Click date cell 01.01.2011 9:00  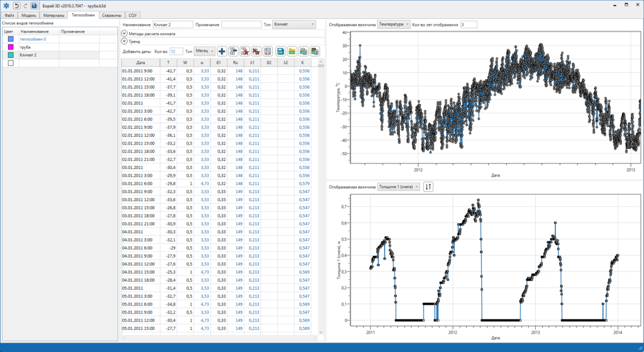tap(141, 71)
